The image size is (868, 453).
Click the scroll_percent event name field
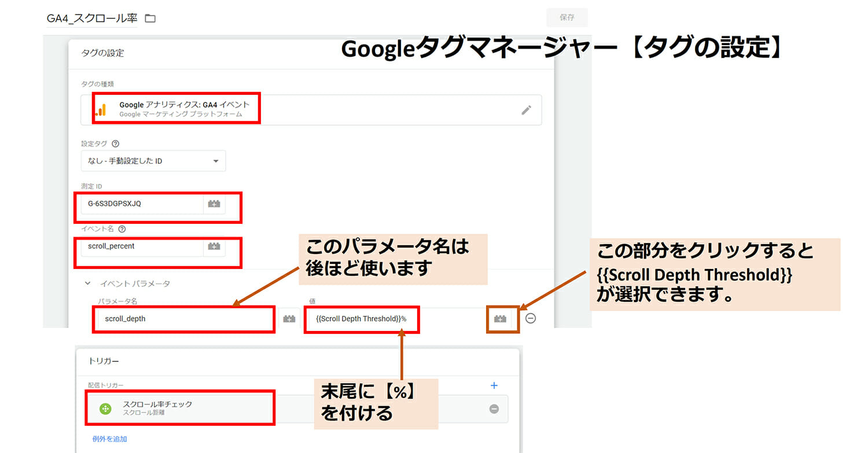tap(142, 246)
